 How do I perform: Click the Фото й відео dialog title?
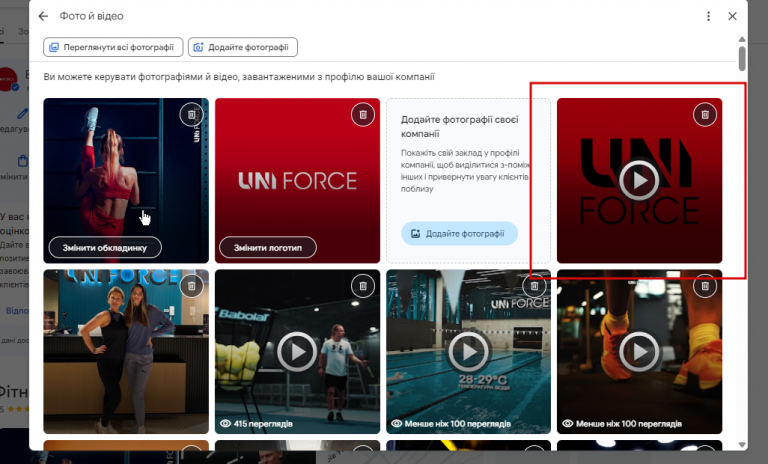(92, 16)
